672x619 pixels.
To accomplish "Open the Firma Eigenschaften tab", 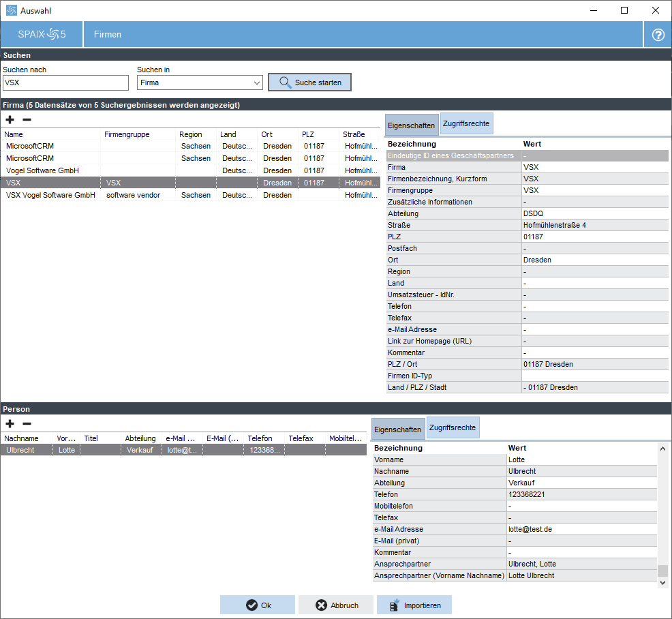I will pyautogui.click(x=411, y=126).
